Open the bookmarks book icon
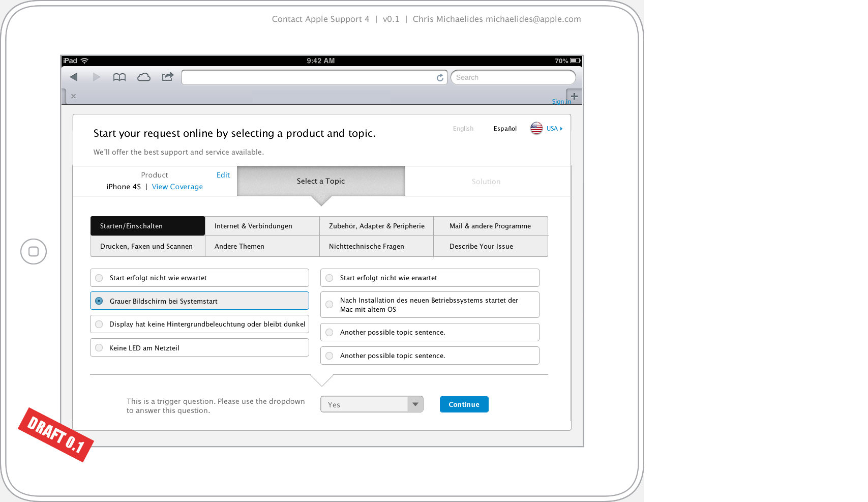The image size is (868, 502). click(119, 77)
